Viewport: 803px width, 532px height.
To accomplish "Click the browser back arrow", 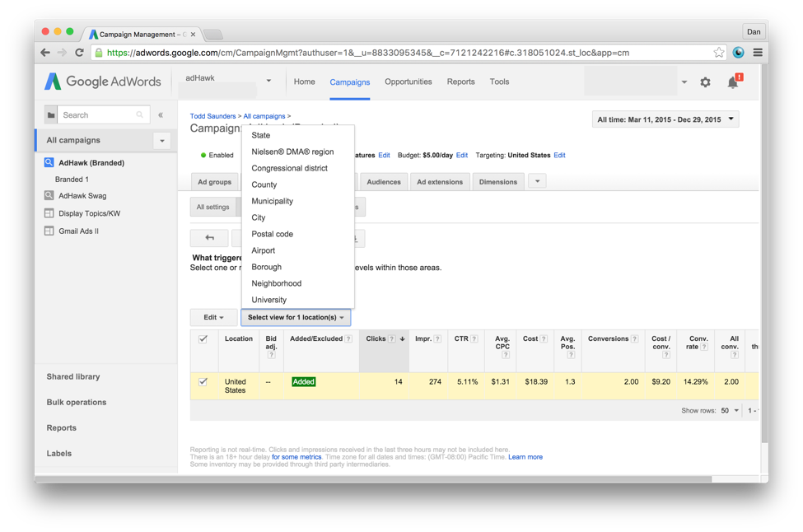I will pyautogui.click(x=45, y=52).
